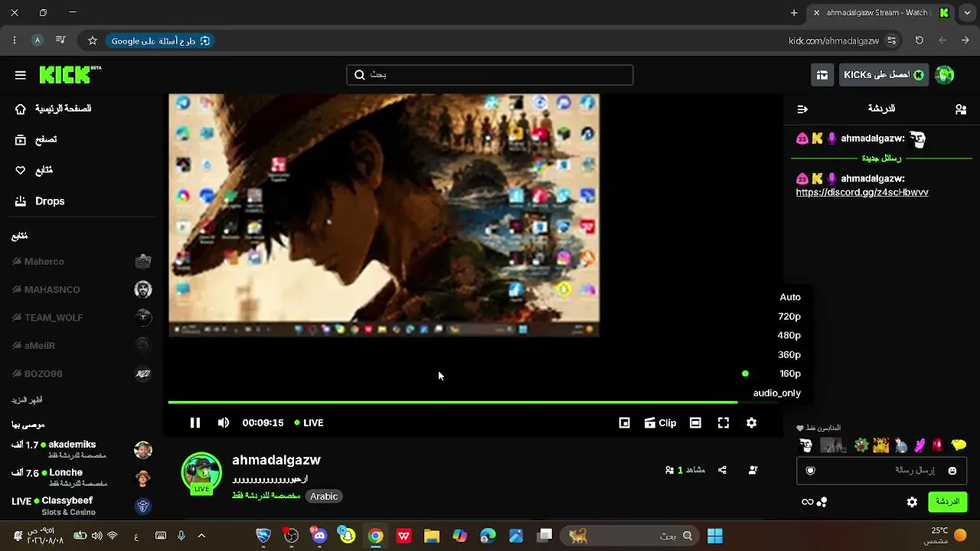Bookmark this page with the star icon

tap(93, 41)
